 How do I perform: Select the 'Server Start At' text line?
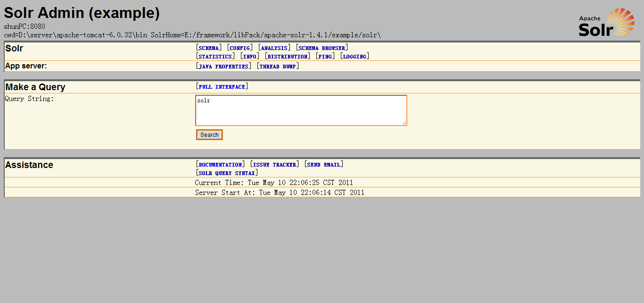280,193
